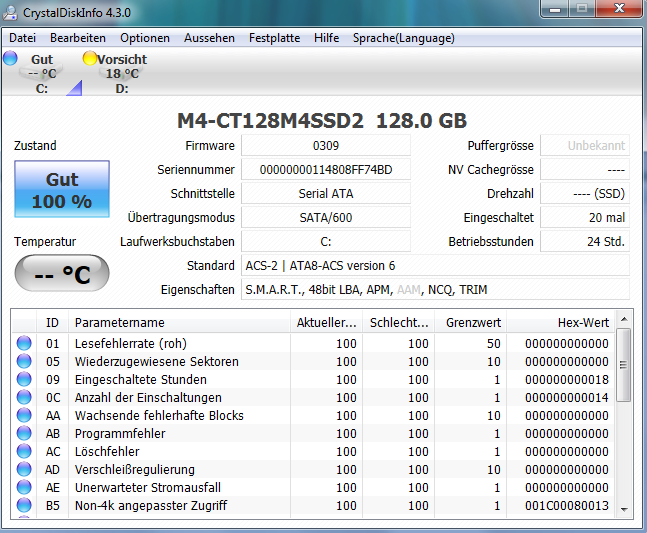Select the Non-4k angepasster Zugriff row text
Viewport: 647px width, 533px height.
(151, 505)
